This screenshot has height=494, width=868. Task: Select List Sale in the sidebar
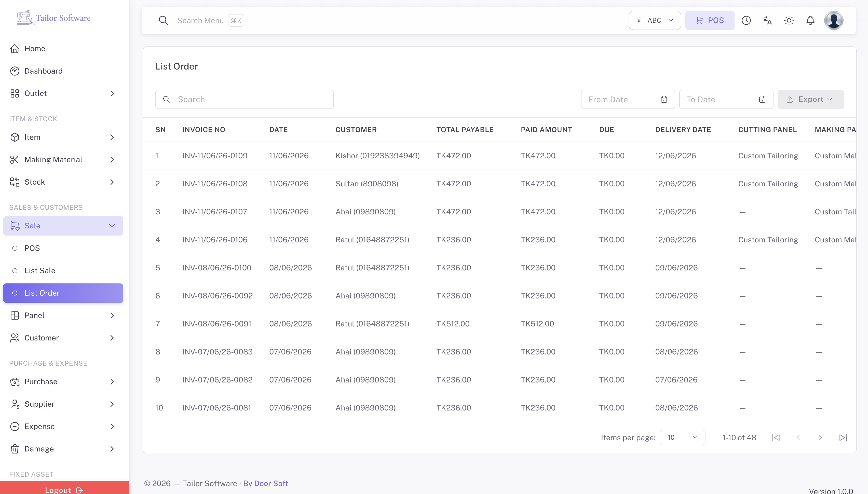click(63, 270)
